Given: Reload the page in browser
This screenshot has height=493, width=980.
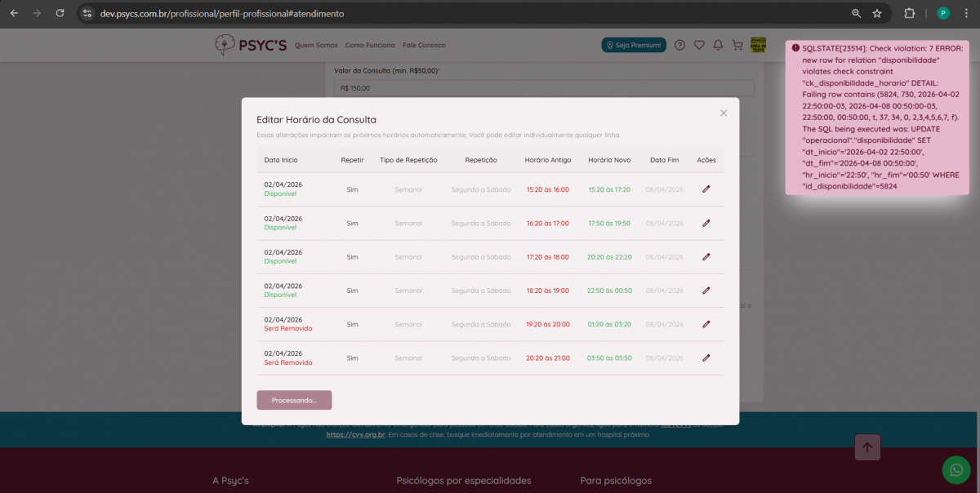Looking at the screenshot, I should [60, 14].
